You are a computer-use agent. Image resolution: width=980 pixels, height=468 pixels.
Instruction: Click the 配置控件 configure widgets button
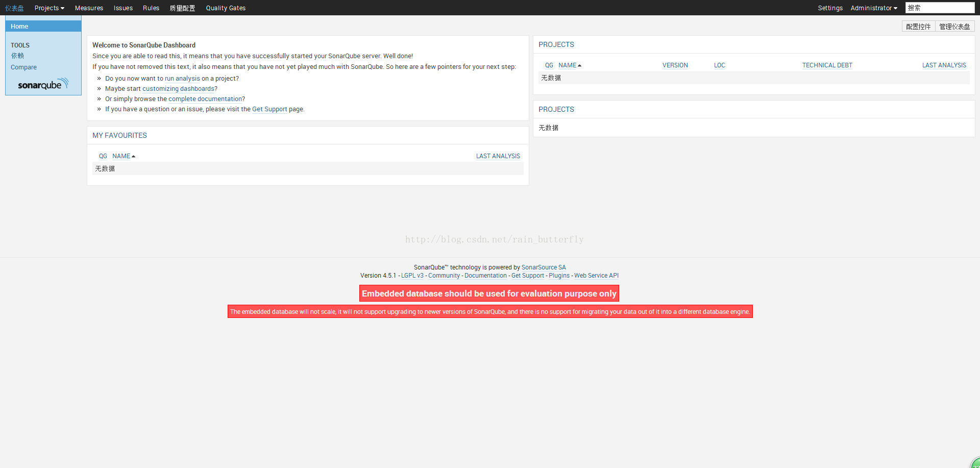(918, 27)
